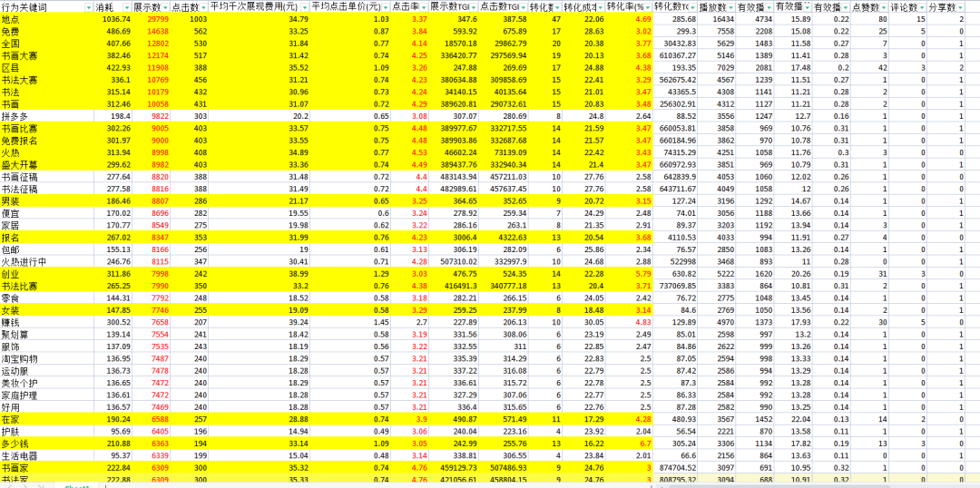980x488 pixels.
Task: Open the 评论数 column filter dropdown
Action: (x=922, y=7)
